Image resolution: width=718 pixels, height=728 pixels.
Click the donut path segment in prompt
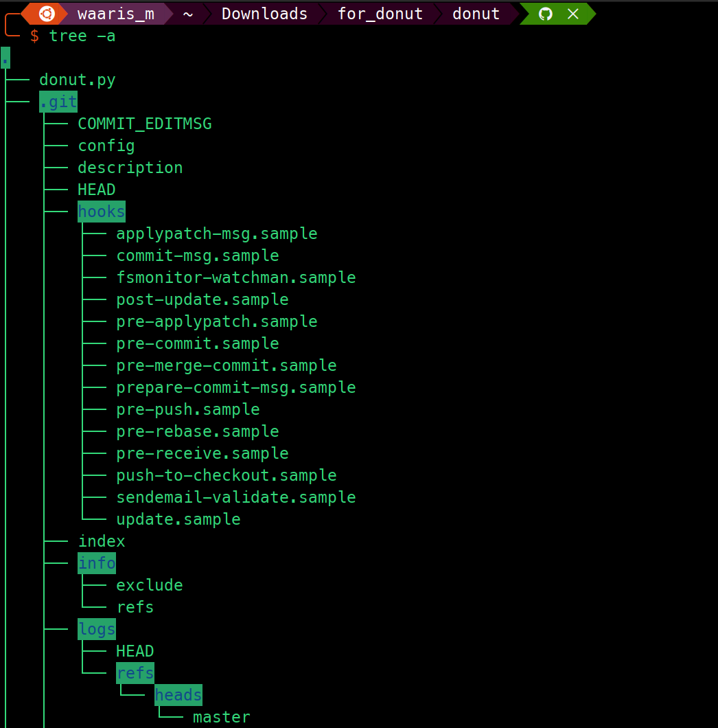click(476, 14)
